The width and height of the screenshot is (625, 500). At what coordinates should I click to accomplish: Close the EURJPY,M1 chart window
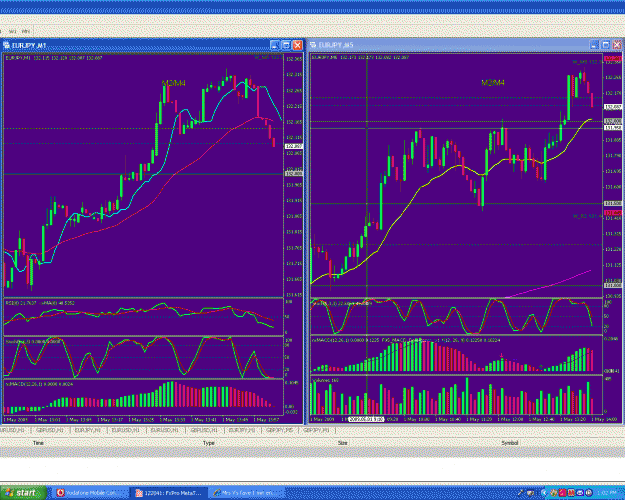[297, 45]
